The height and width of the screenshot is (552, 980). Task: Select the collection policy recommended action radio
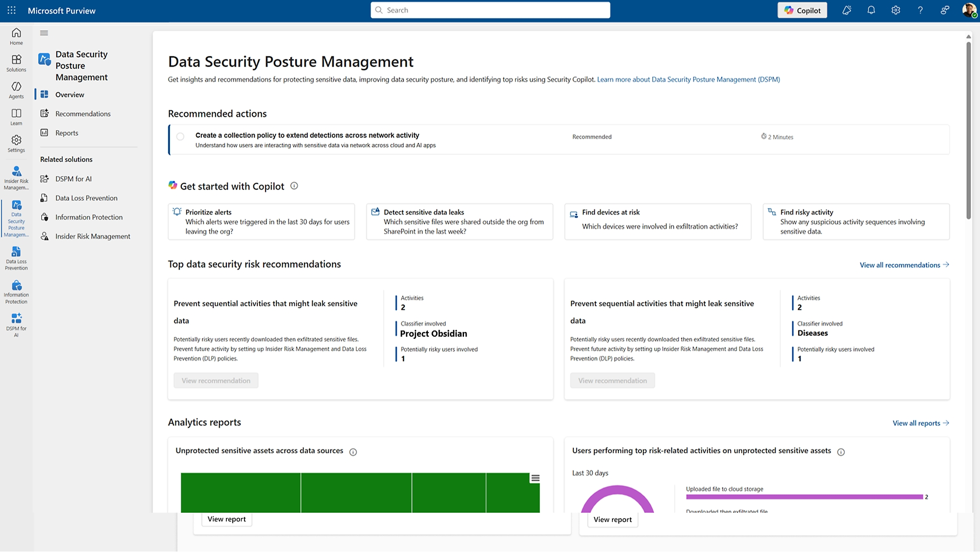[180, 137]
